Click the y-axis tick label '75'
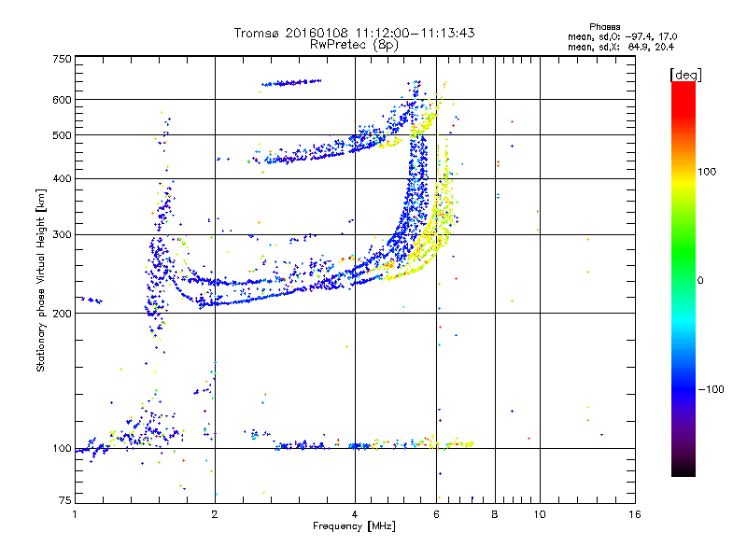The image size is (747, 560). (x=65, y=500)
